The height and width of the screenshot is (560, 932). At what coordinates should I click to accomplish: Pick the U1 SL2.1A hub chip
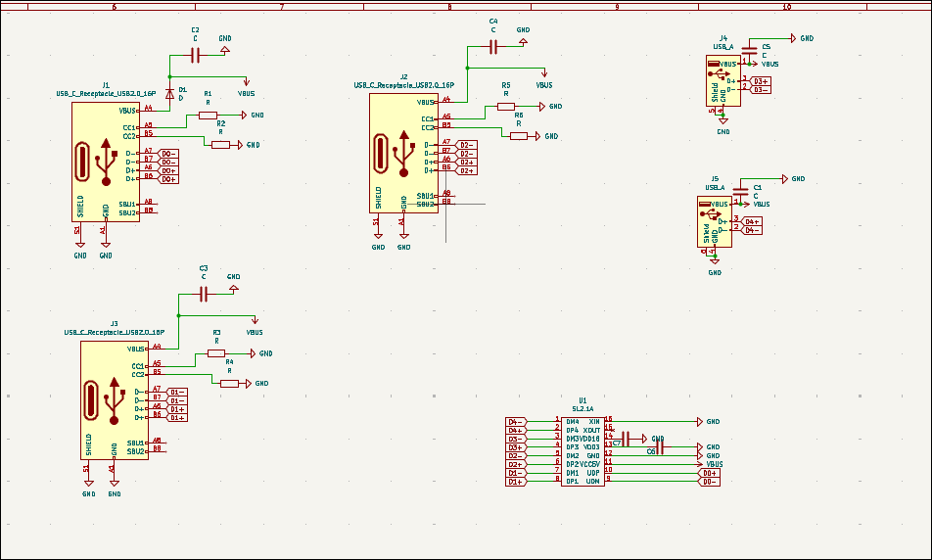[582, 451]
